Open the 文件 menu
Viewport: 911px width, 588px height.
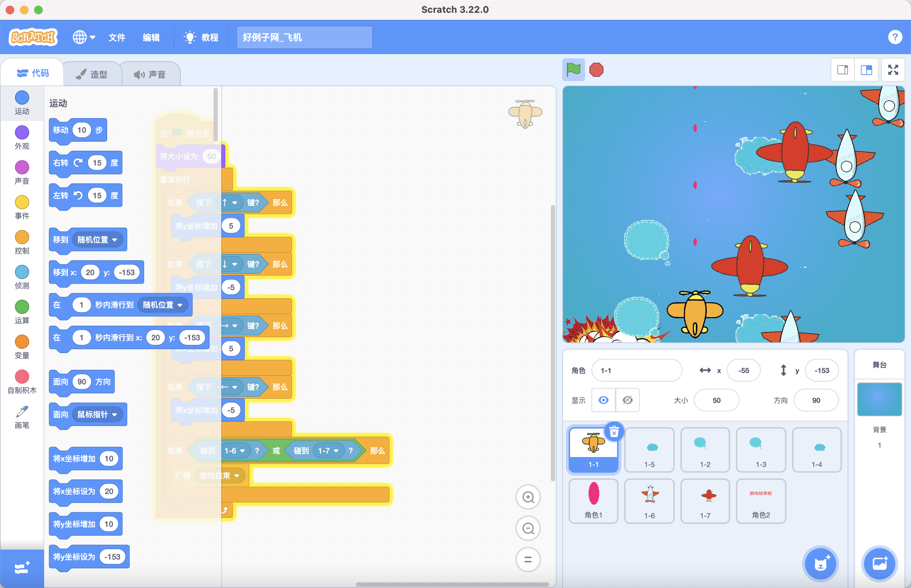coord(117,37)
